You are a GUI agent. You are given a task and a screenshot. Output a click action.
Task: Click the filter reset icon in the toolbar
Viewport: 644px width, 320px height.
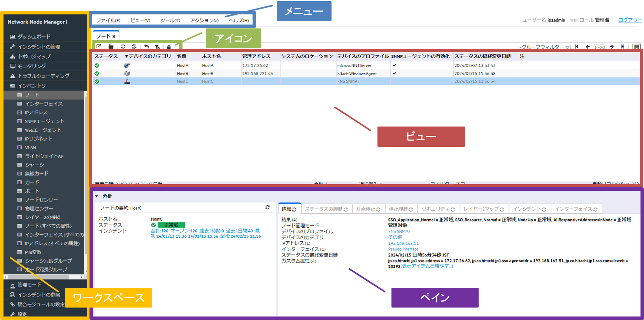(157, 47)
